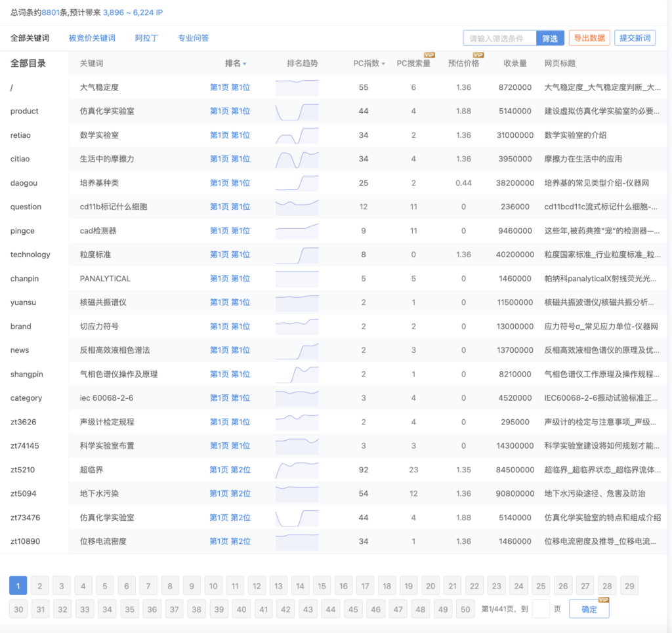Viewport: 672px width, 633px height.
Task: Click keyword cd11b标记什么细胞
Action: click(x=114, y=207)
